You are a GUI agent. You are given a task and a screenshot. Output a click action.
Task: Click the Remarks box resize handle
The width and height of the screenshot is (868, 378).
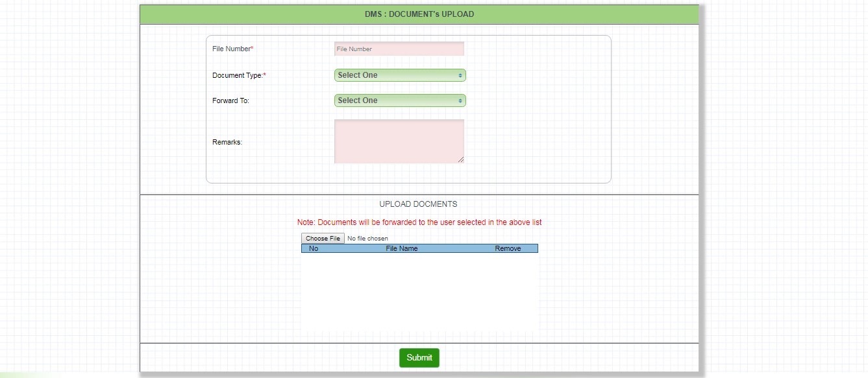click(x=461, y=159)
